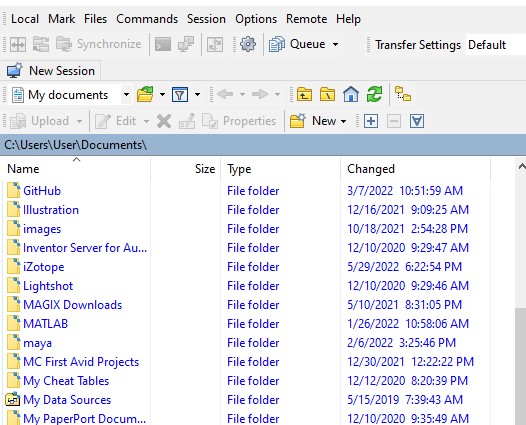526x425 pixels.
Task: Click the Root Directory folder icon
Action: coord(327,95)
